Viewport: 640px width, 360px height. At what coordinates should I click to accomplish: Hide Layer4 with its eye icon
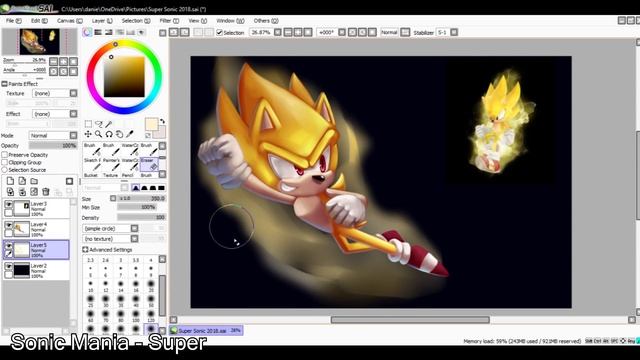tap(8, 225)
